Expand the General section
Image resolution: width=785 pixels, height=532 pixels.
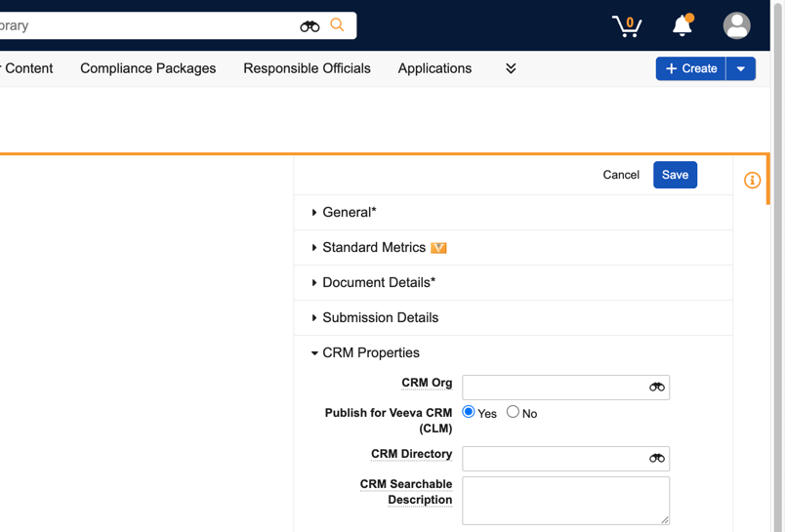349,212
